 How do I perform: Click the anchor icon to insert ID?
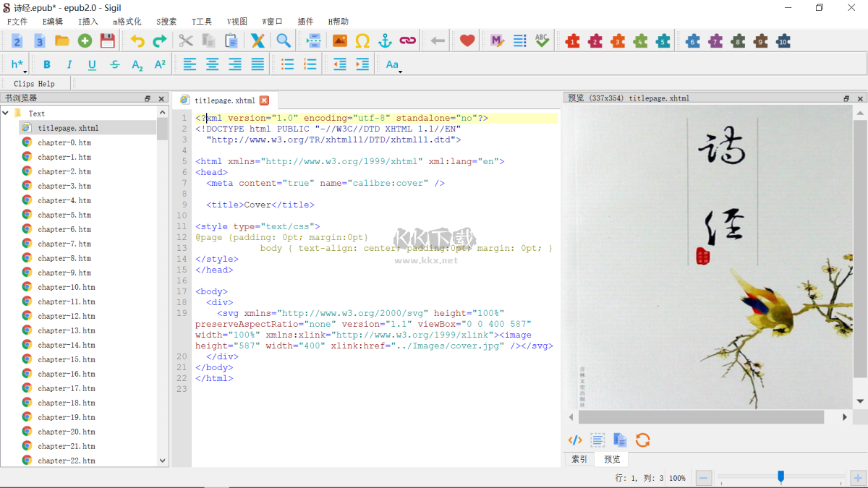click(x=386, y=41)
